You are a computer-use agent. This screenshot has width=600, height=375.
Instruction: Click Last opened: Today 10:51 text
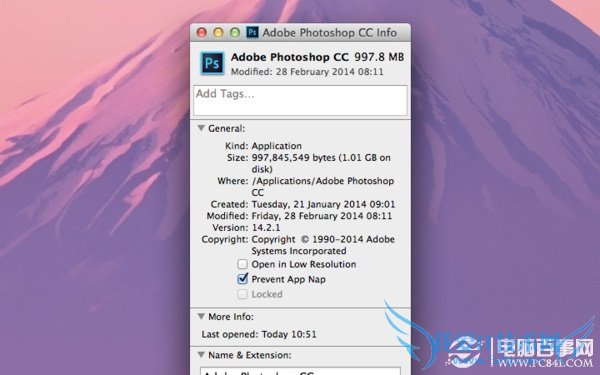coord(259,334)
